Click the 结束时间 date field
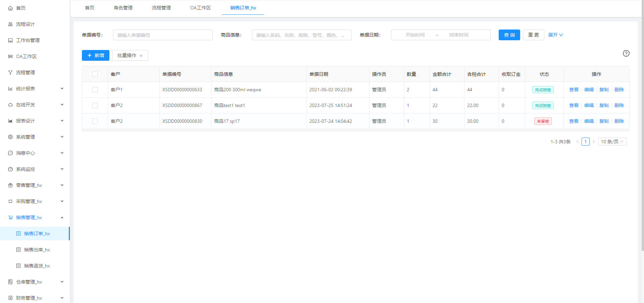Screen dimensions: 644x303 point(459,35)
